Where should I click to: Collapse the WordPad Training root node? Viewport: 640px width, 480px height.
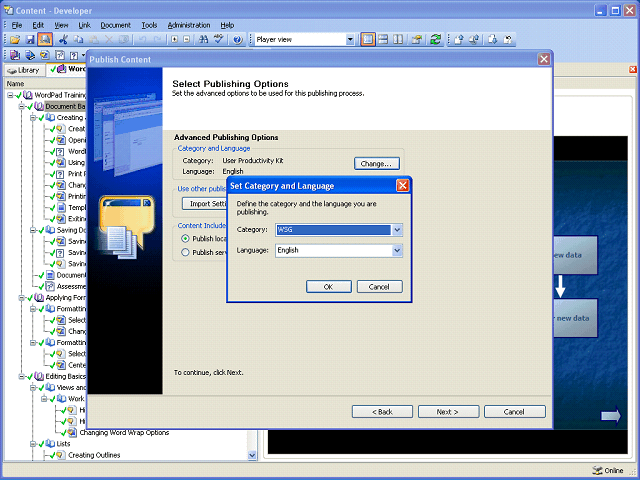point(10,95)
